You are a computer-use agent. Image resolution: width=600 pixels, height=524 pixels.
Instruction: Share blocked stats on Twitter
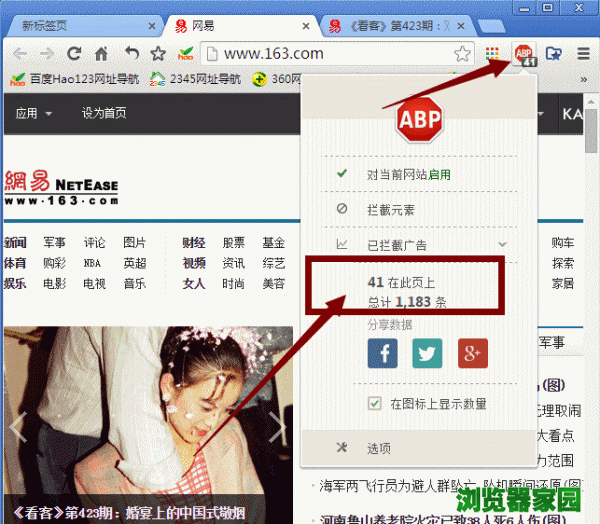pyautogui.click(x=428, y=353)
